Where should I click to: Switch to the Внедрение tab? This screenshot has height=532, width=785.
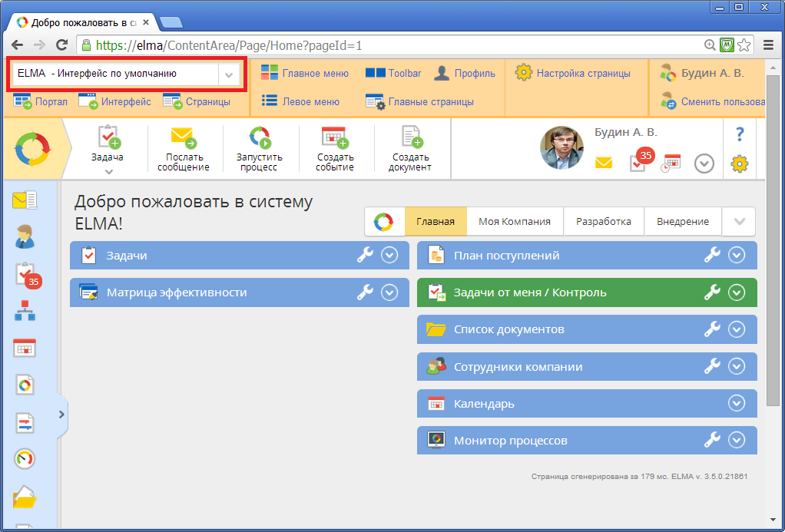pyautogui.click(x=683, y=221)
